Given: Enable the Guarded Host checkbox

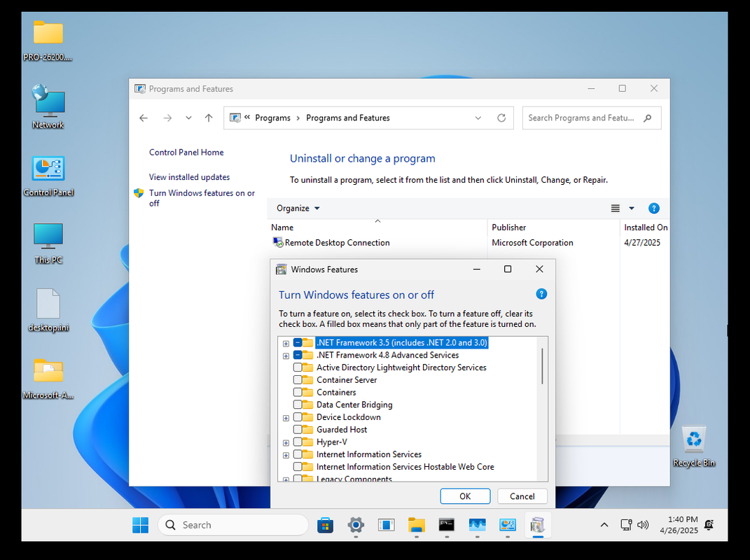Looking at the screenshot, I should (298, 429).
